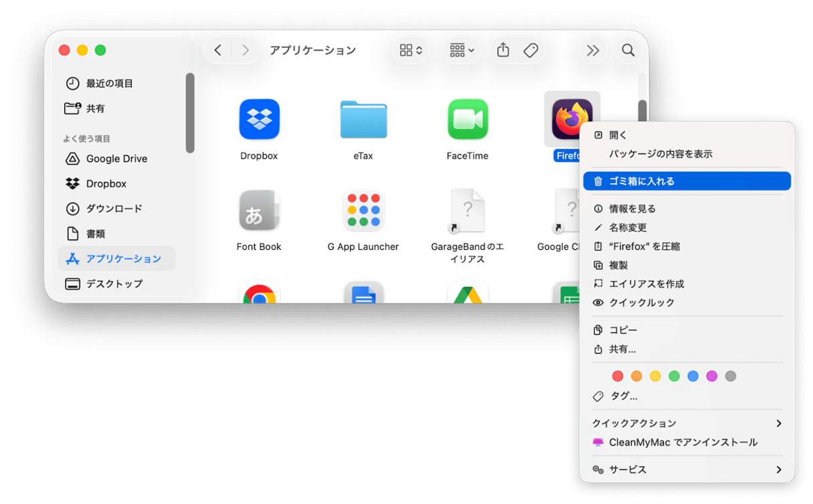Choose 共有... from the context menu
Viewport: 813px width, 504px height.
(x=687, y=349)
